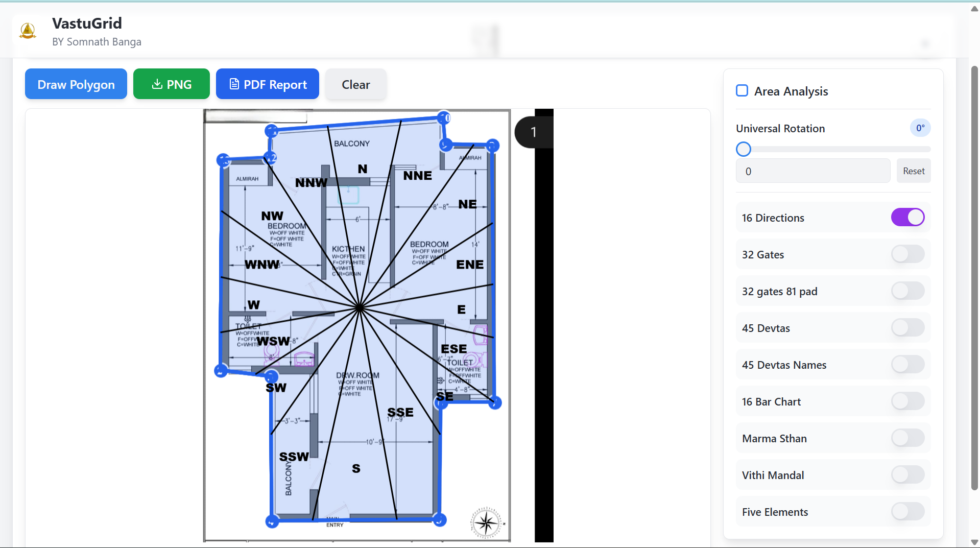
Task: Enable the 32 Gates toggle
Action: (907, 254)
